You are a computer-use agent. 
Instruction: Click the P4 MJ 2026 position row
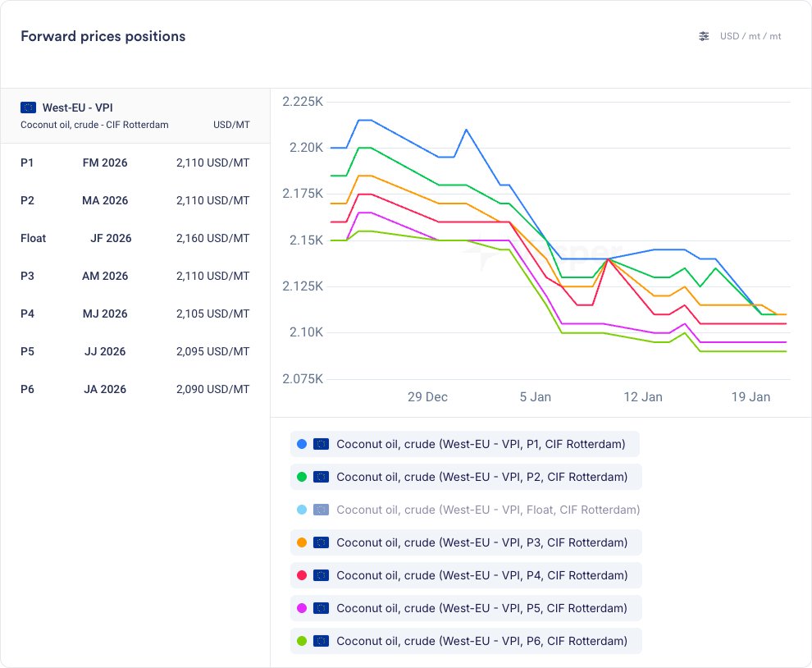point(135,313)
